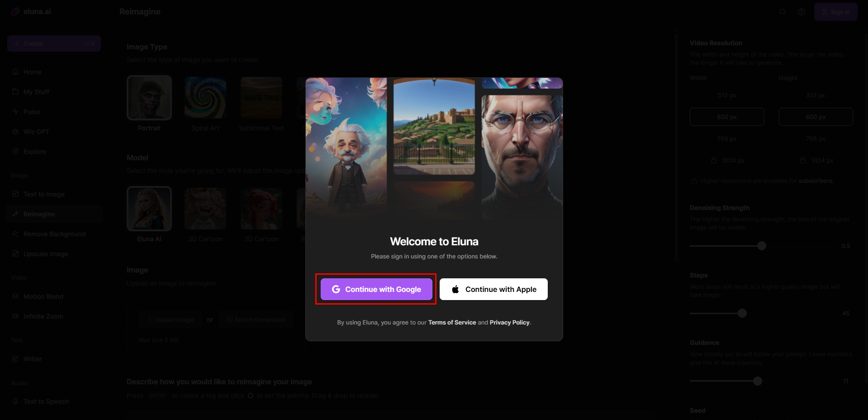The image size is (868, 420).
Task: Open the Privacy Policy link
Action: tap(509, 323)
